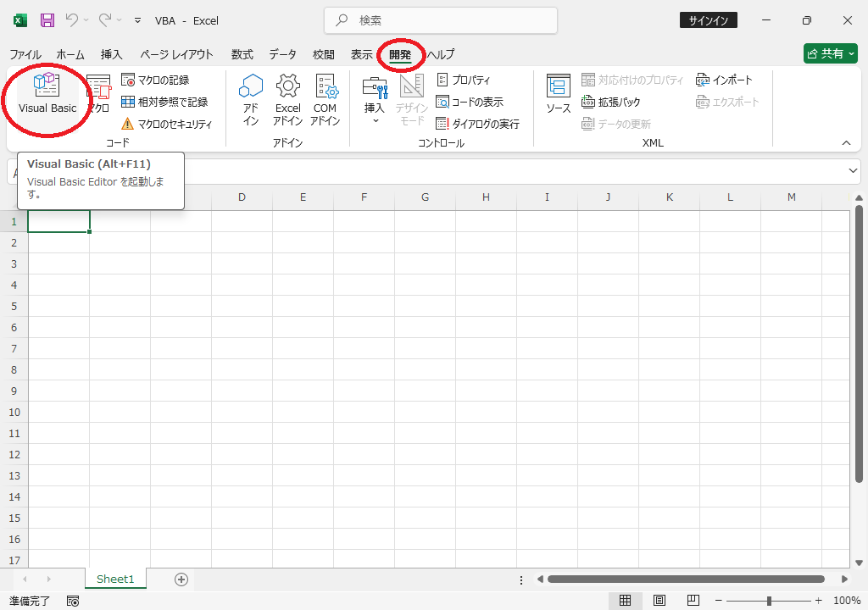Switch to Normal view

coord(625,601)
